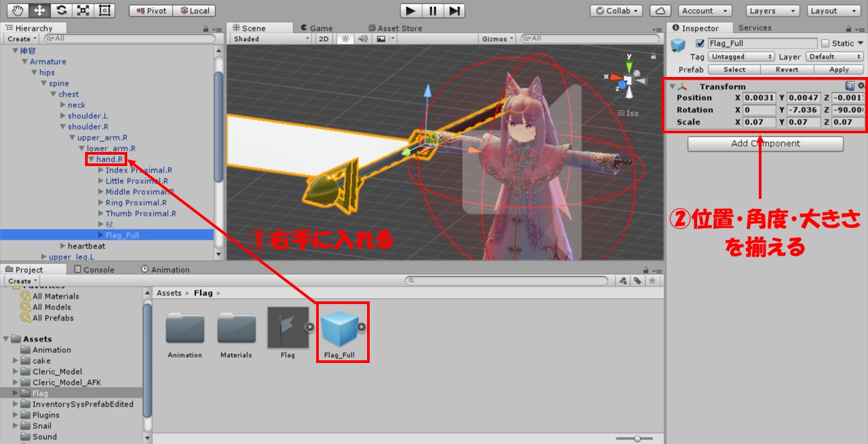Screen dimensions: 868x444
Task: Collapse the hand.R node in Hierarchy
Action: tap(92, 159)
